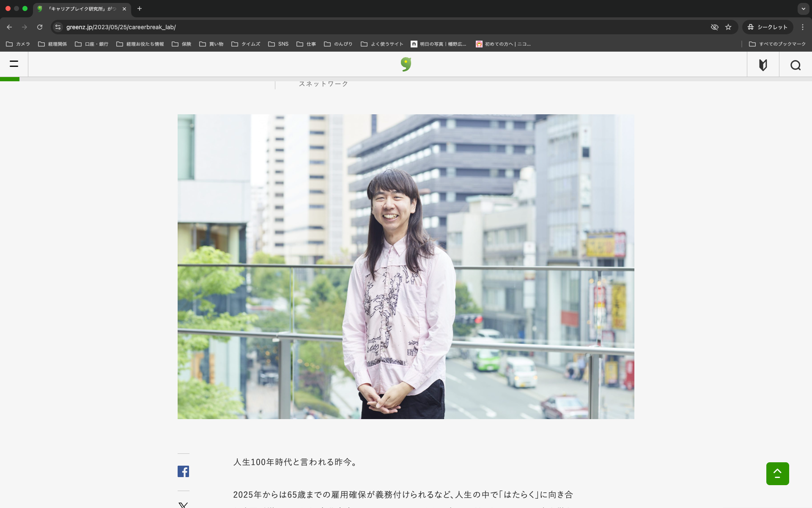Open a new browser tab
Viewport: 812px width, 508px height.
(140, 8)
